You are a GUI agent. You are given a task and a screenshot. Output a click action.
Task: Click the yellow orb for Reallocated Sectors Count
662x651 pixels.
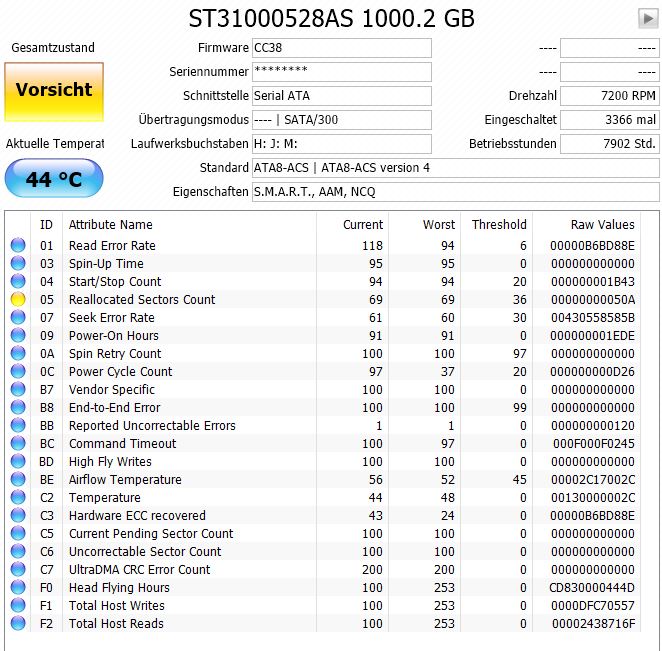click(18, 299)
